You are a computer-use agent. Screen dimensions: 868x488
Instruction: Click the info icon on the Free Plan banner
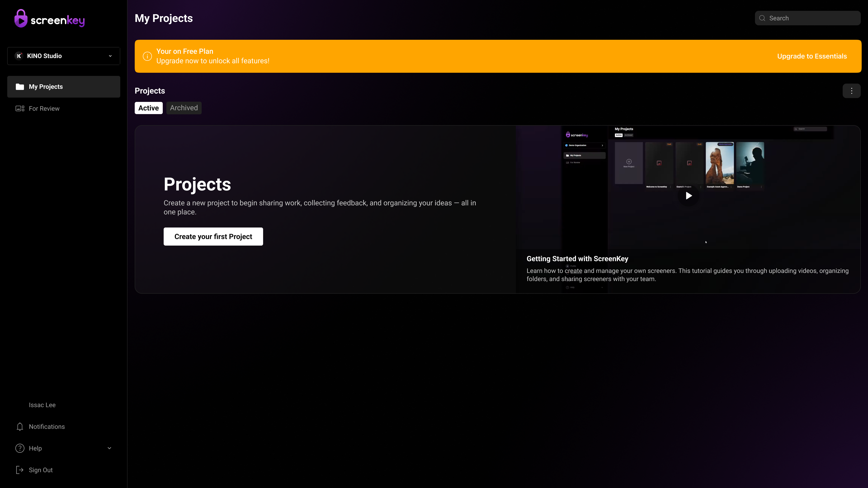click(x=147, y=56)
